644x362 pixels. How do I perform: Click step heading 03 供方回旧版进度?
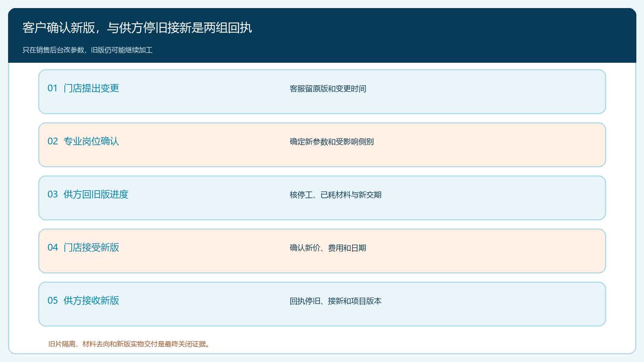(x=88, y=194)
